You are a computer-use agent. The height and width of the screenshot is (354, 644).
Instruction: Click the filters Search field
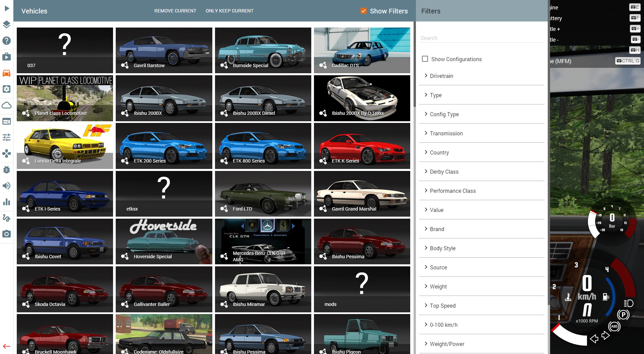tap(482, 38)
